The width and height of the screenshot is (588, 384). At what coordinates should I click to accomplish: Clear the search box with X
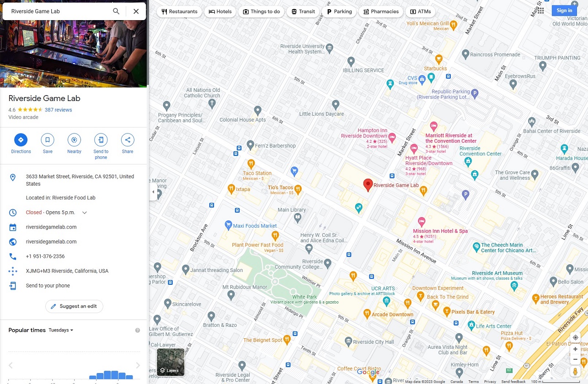coord(136,11)
